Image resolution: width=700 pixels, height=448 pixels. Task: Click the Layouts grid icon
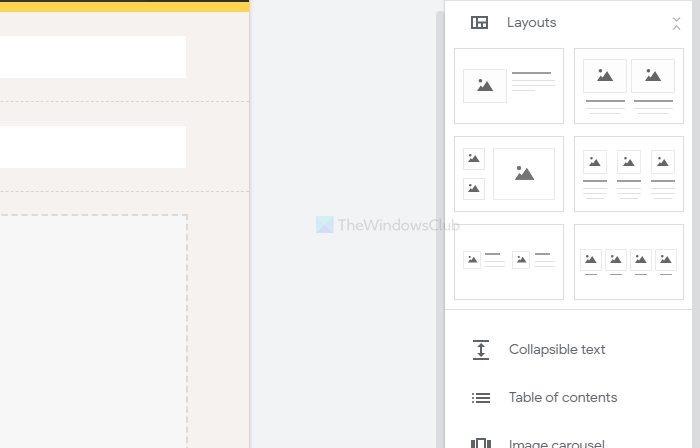480,23
